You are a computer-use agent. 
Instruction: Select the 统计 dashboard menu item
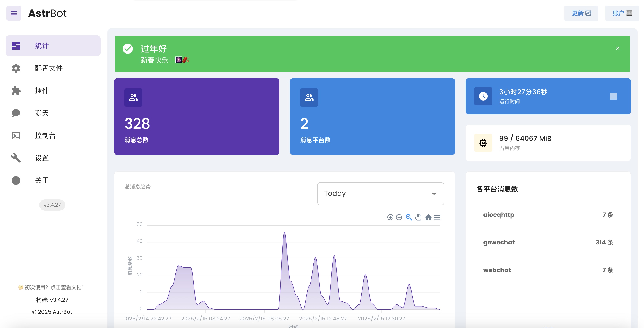tap(53, 46)
